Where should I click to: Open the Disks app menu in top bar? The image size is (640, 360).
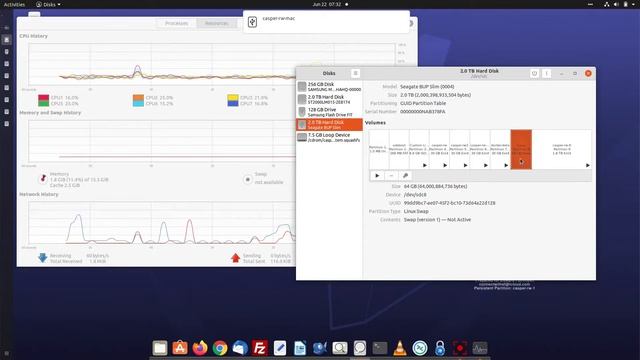[48, 4]
